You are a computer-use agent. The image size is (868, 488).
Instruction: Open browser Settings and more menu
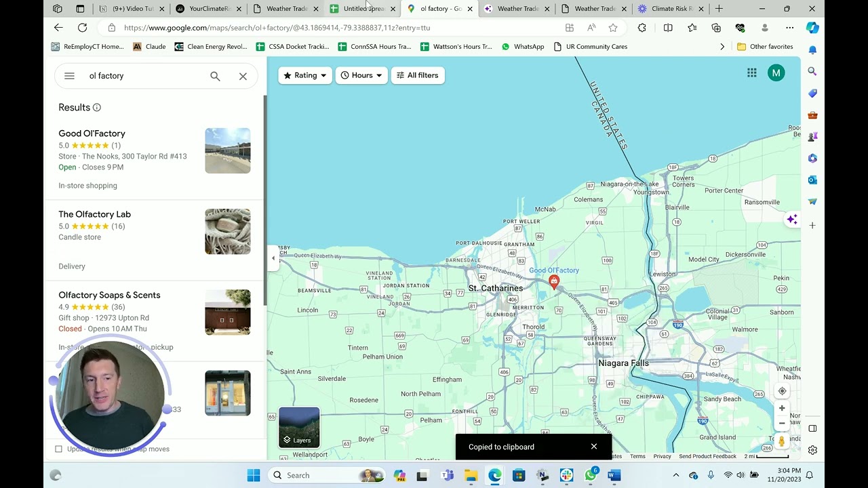pos(789,28)
